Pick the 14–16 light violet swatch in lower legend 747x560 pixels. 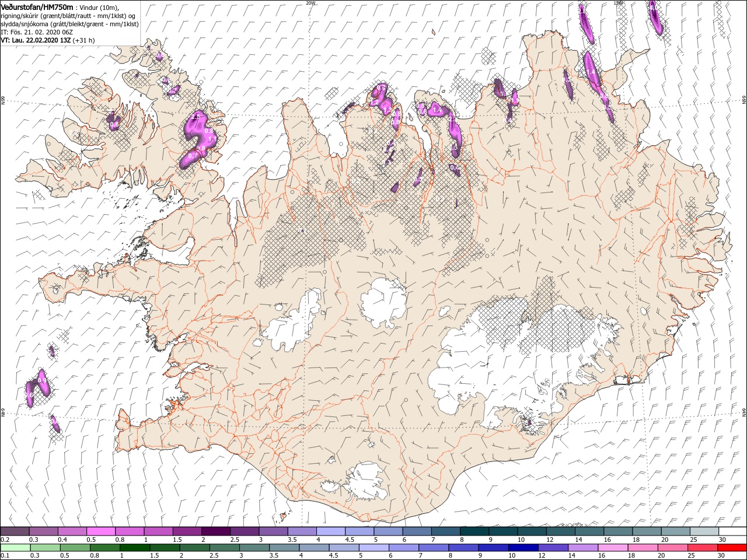click(x=582, y=548)
